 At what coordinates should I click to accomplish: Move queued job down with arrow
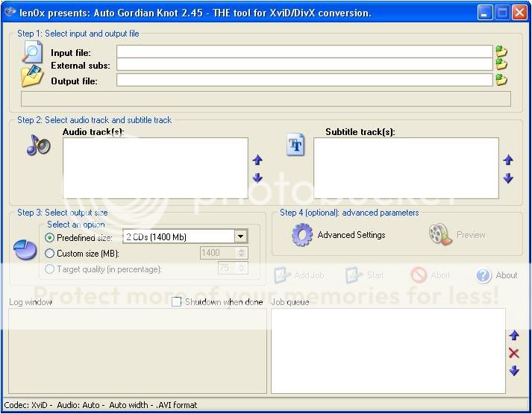(x=513, y=371)
